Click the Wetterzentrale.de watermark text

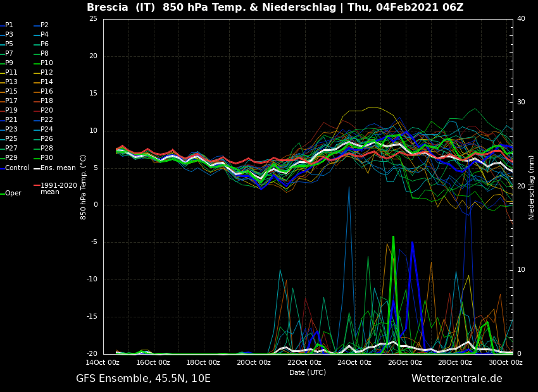pos(456,379)
